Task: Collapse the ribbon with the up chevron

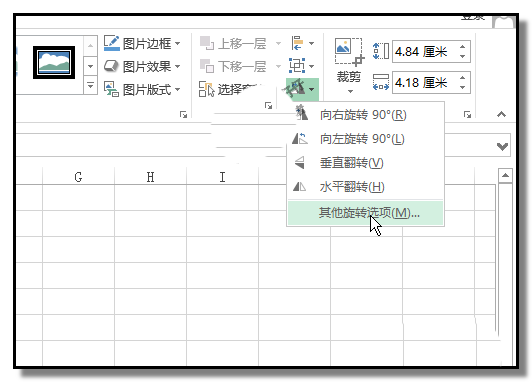Action: click(501, 114)
